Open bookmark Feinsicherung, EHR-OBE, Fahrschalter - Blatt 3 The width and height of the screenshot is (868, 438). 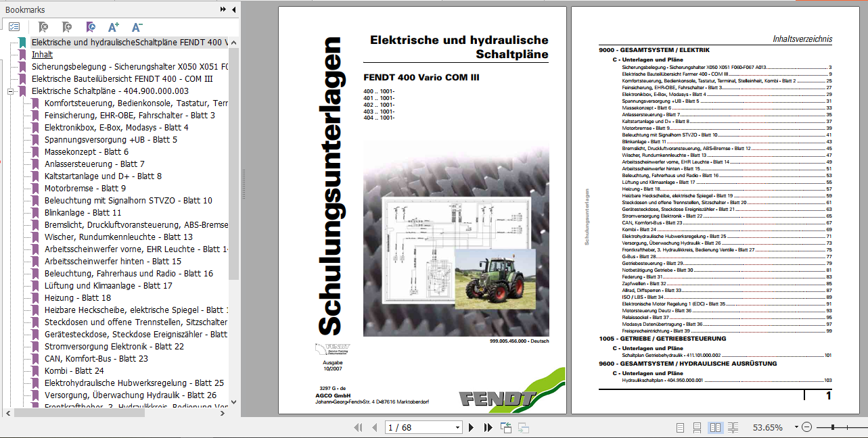[129, 115]
